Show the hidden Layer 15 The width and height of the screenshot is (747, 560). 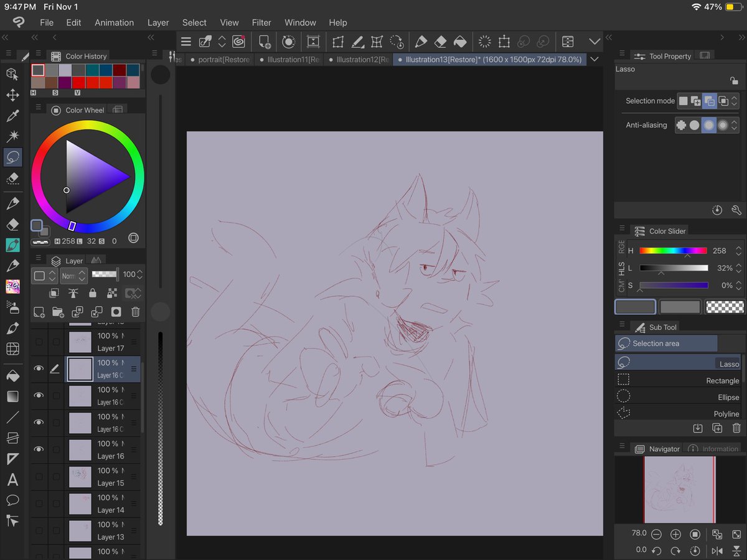click(x=39, y=477)
